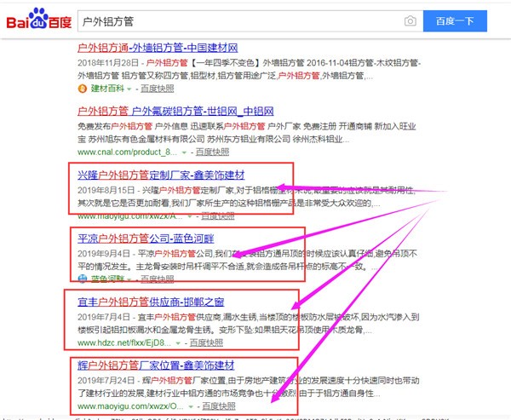Open the 蓝色河畔 source link
This screenshot has width=511, height=420.
coord(107,279)
